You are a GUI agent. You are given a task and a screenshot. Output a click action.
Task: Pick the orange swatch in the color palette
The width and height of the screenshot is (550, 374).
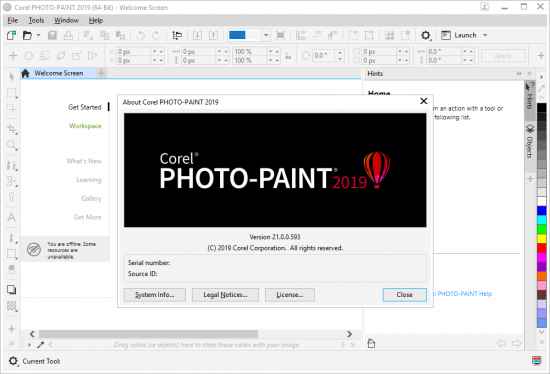542,276
